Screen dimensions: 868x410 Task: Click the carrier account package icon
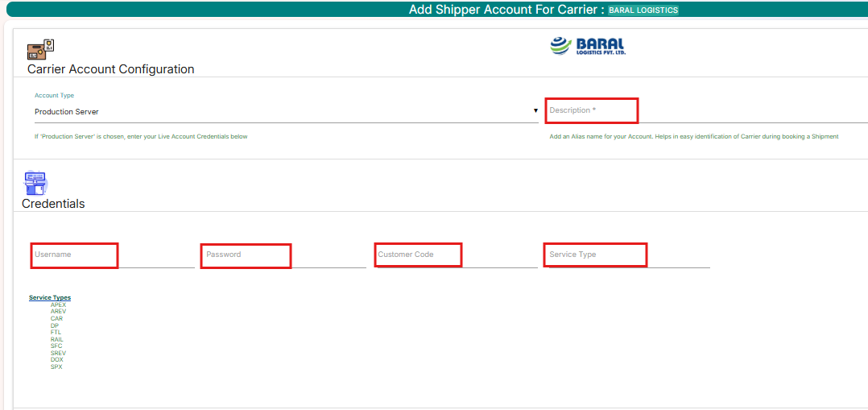point(40,49)
